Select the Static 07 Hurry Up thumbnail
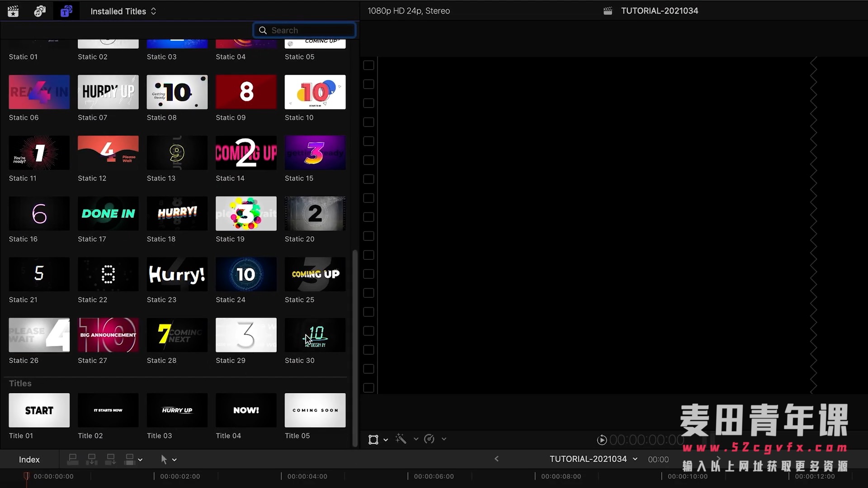 [108, 92]
